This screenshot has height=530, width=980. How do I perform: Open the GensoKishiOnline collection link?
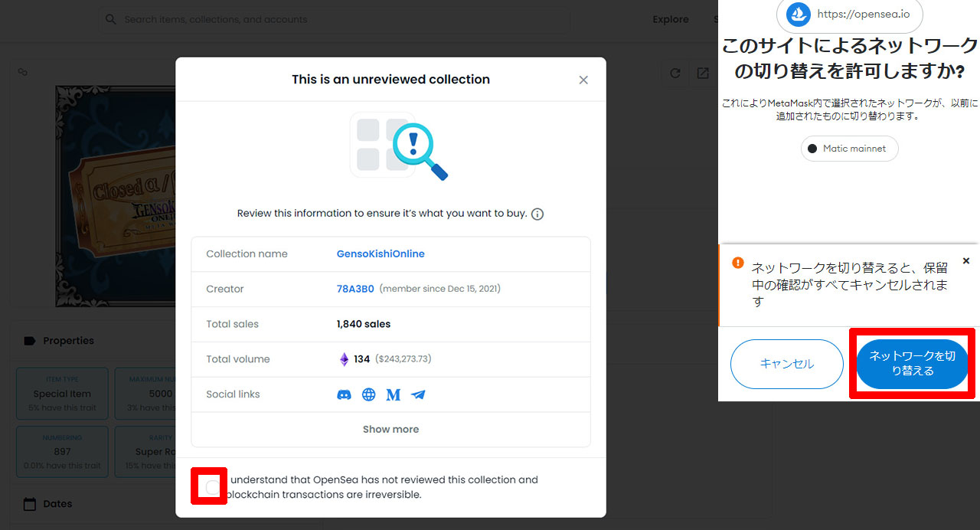381,254
